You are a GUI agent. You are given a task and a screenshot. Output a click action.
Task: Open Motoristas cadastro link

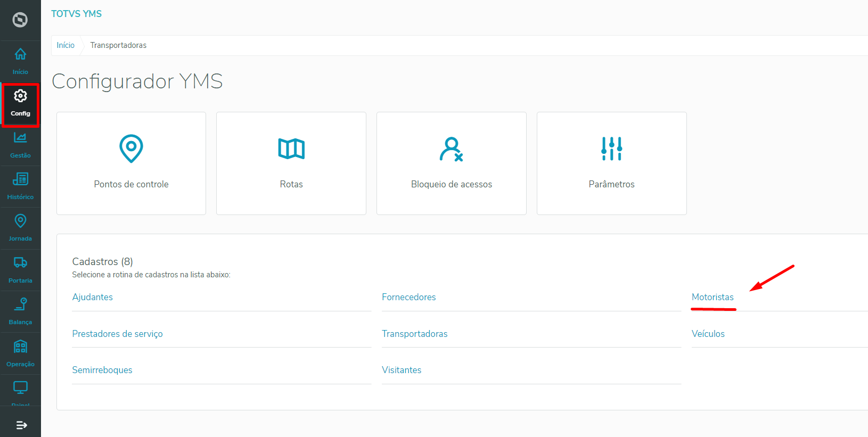click(x=713, y=297)
